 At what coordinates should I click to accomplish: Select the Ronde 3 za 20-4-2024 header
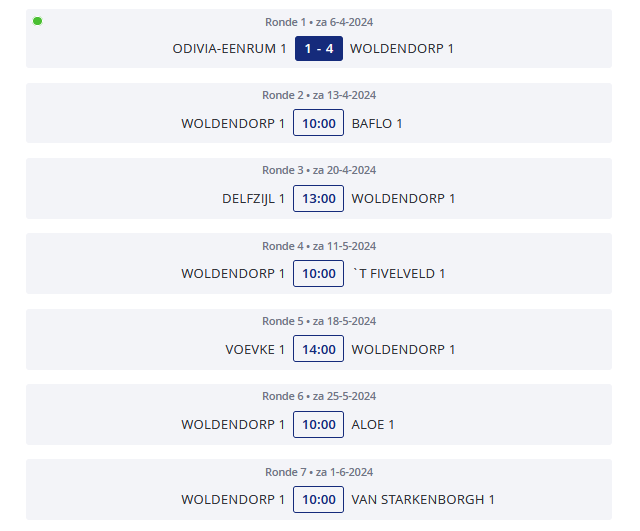319,170
